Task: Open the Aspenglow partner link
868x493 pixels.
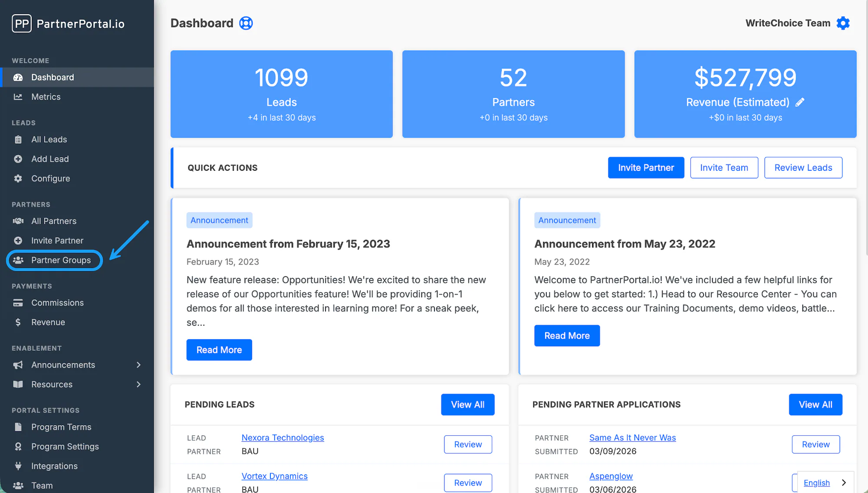Action: 611,476
